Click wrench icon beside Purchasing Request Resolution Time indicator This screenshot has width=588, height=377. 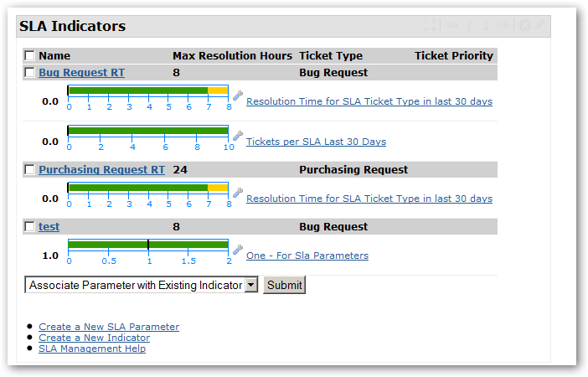click(237, 194)
